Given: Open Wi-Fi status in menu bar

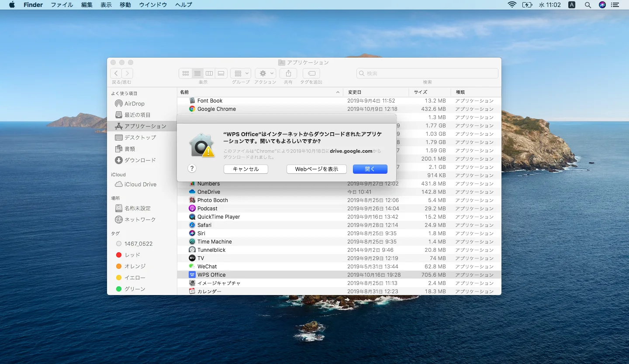Looking at the screenshot, I should (x=512, y=5).
